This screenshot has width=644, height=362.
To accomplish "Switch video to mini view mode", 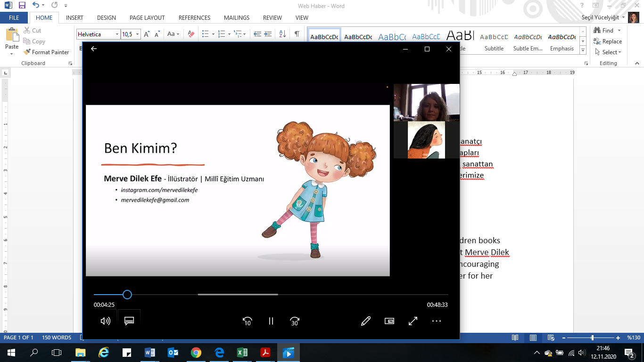I will 389,321.
